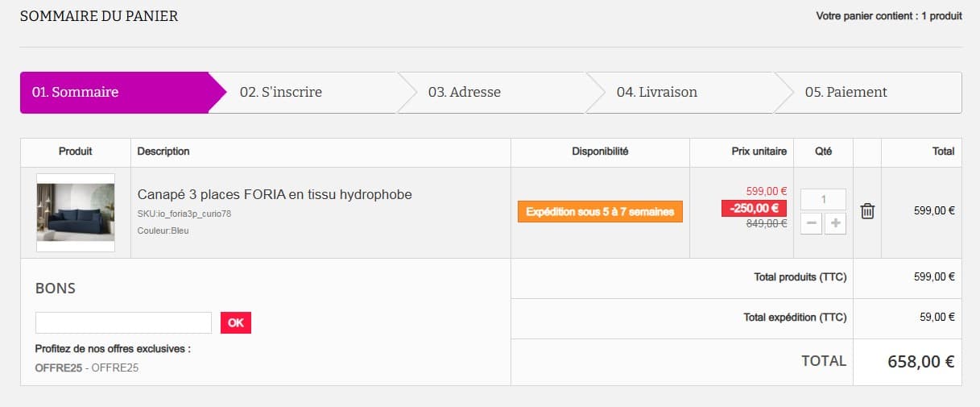Go to step 02. S'inscrire
Screen dimensions: 980x407
(281, 93)
